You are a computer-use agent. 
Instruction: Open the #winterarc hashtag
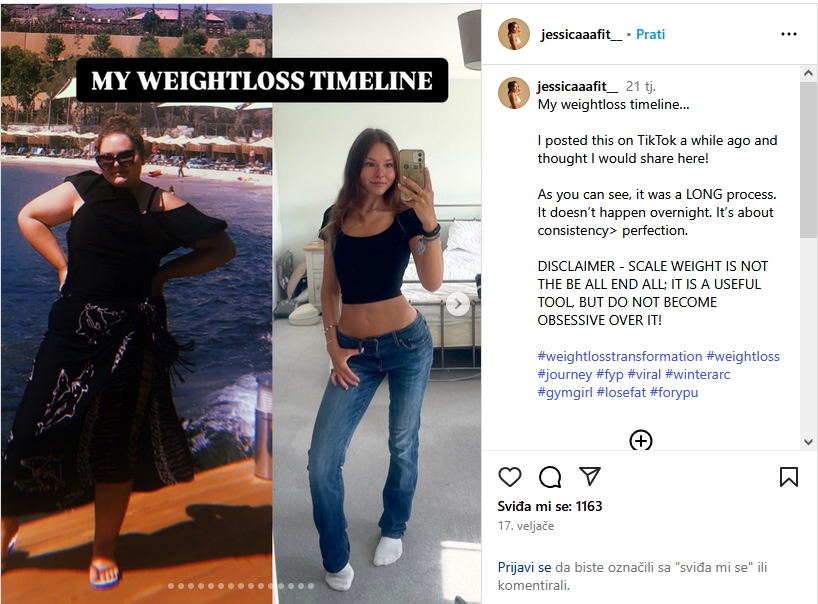(x=697, y=374)
